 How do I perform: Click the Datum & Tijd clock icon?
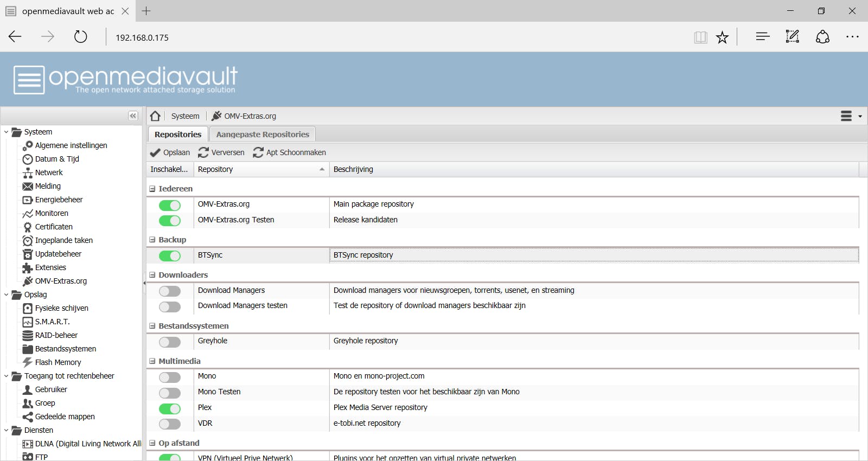[x=28, y=159]
